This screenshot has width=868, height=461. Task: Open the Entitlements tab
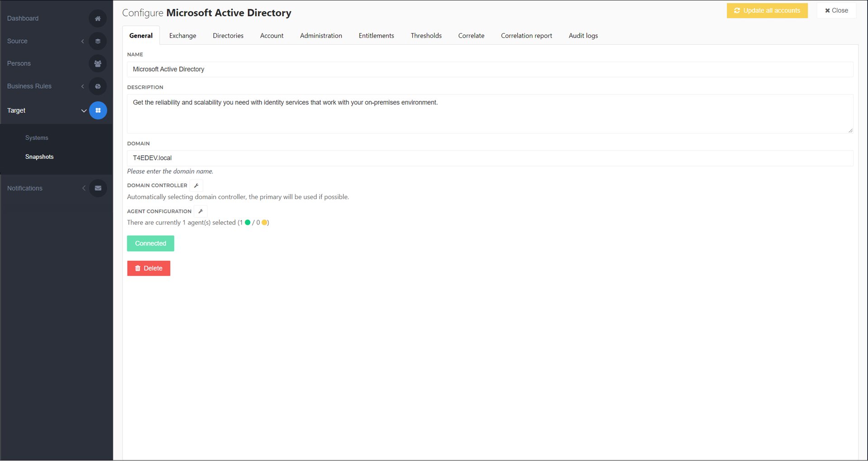click(377, 36)
